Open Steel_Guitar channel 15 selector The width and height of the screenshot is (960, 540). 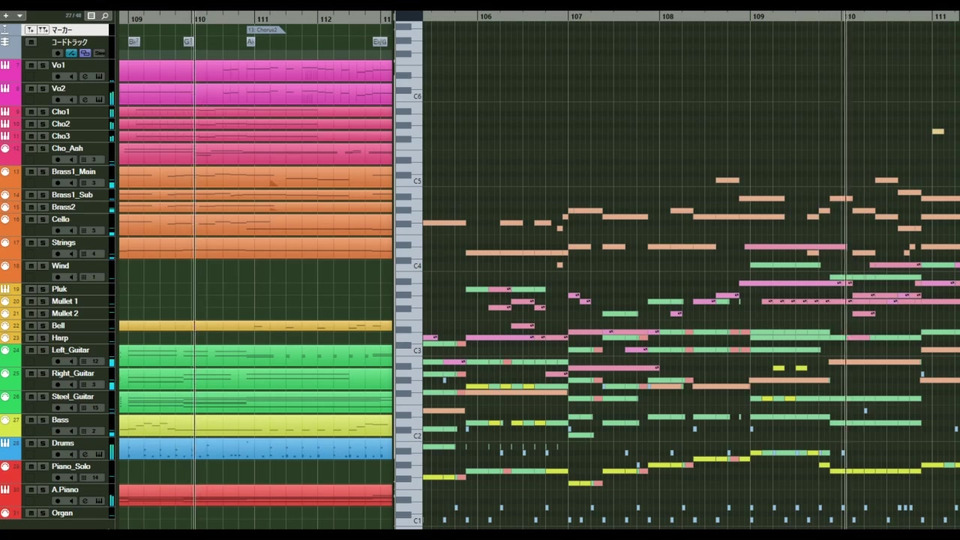click(91, 408)
